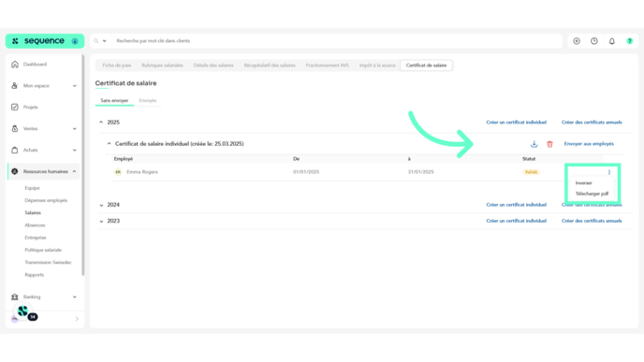Choose Inverser from the row menu
644x362 pixels.
pos(584,183)
